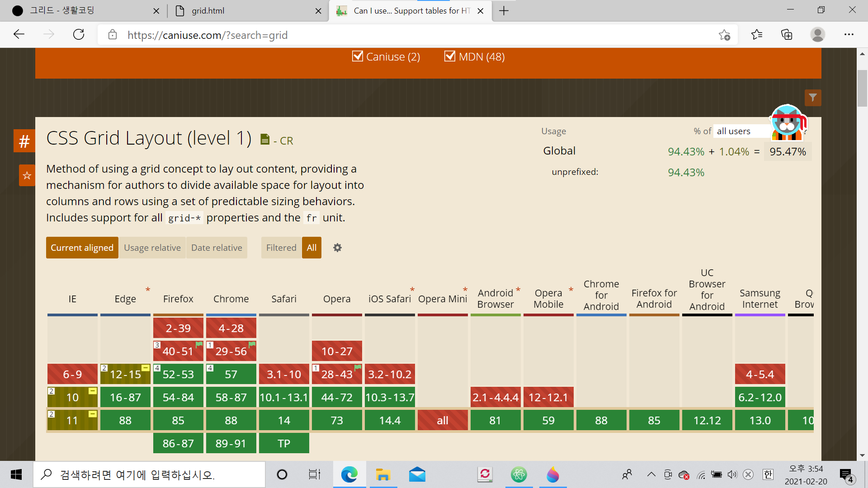
Task: Click the Chrome 89-91 cell
Action: click(x=231, y=443)
